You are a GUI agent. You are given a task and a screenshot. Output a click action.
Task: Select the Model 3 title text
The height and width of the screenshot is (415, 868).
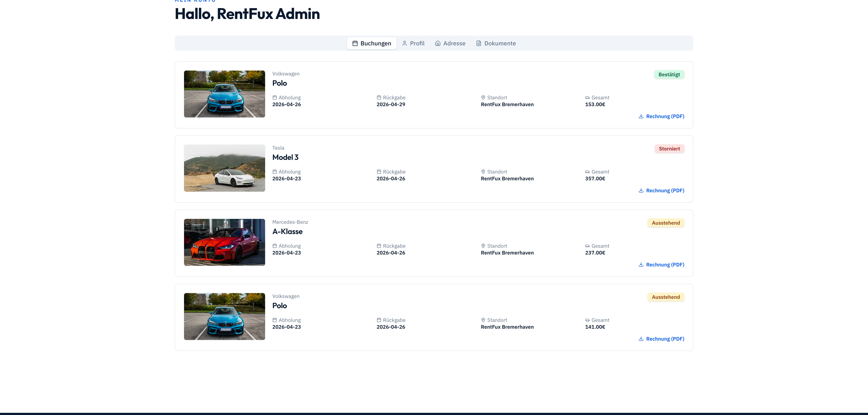click(x=285, y=157)
